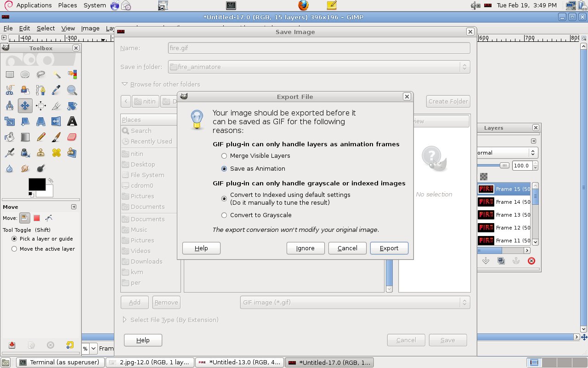Viewport: 588px width, 368px height.
Task: Enable Move the active layer
Action: pyautogui.click(x=14, y=249)
